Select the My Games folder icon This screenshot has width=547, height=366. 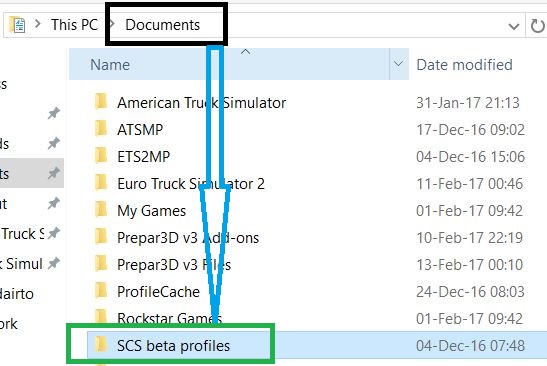[x=101, y=210]
